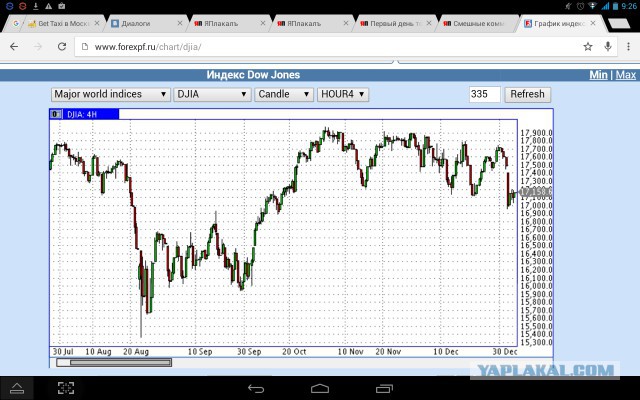Click the 30 Sep date label
This screenshot has height=400, width=640.
point(249,351)
